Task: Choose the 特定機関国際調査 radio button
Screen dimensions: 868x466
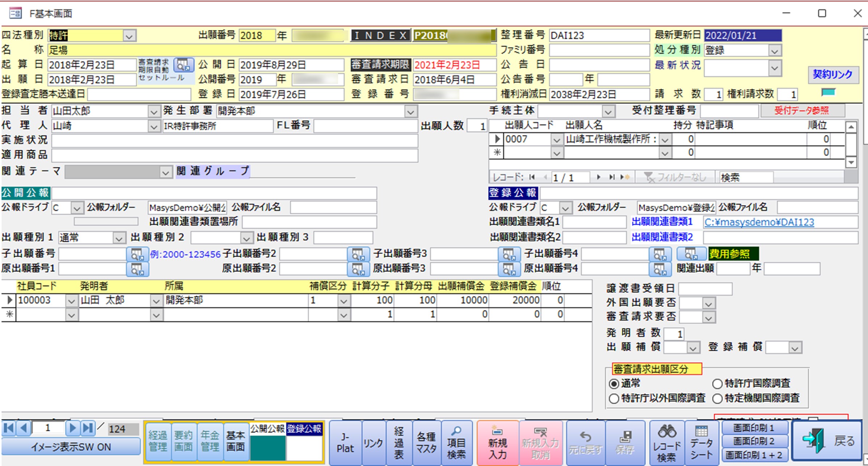Action: (717, 399)
